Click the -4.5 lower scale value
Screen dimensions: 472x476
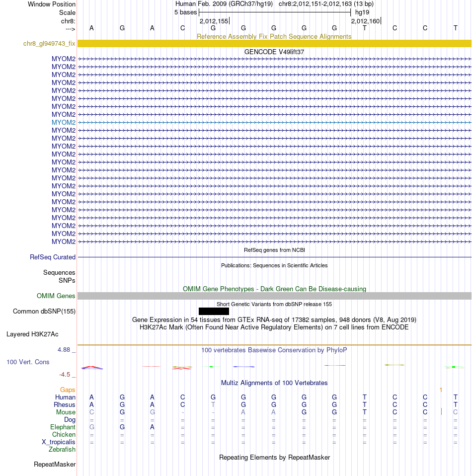click(x=65, y=375)
